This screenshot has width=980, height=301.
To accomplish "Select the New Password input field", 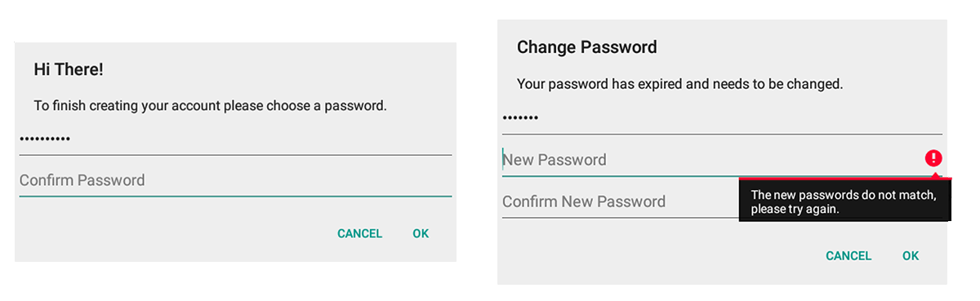I will (x=722, y=159).
